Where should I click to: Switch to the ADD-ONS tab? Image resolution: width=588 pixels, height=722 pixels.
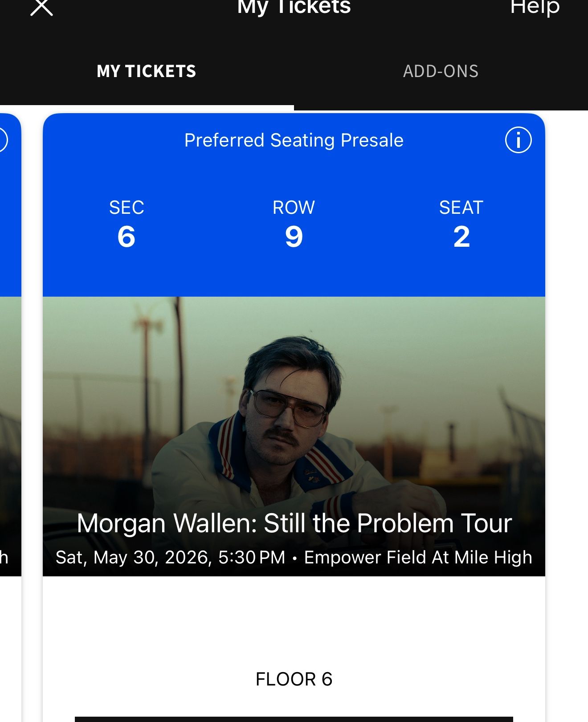point(441,70)
